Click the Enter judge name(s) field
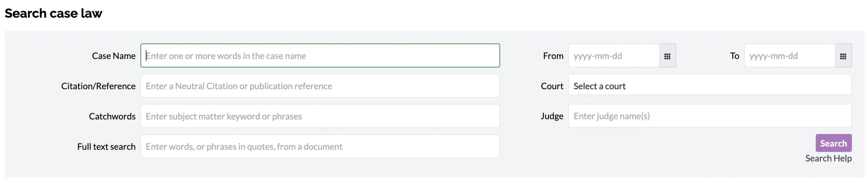The width and height of the screenshot is (868, 186). pos(709,116)
